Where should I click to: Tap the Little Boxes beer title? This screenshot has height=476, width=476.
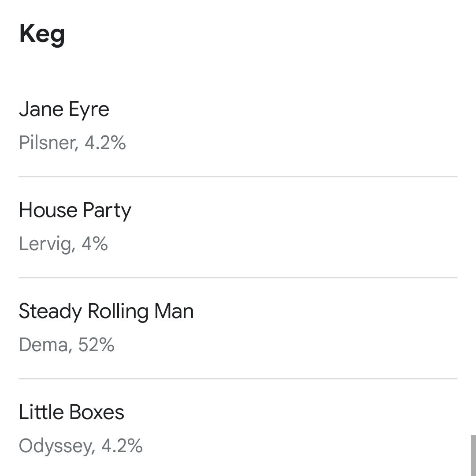71,412
